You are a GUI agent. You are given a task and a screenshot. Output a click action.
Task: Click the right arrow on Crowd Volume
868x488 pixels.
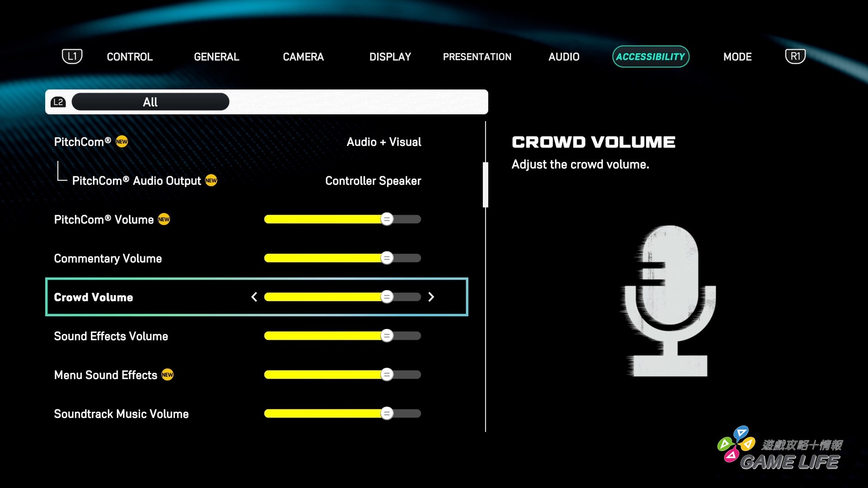click(431, 297)
